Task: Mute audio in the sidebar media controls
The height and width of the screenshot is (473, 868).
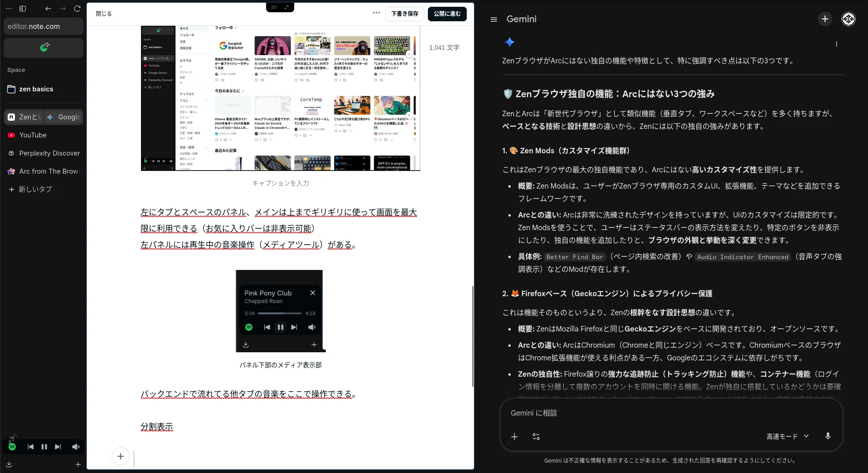Action: point(76,447)
